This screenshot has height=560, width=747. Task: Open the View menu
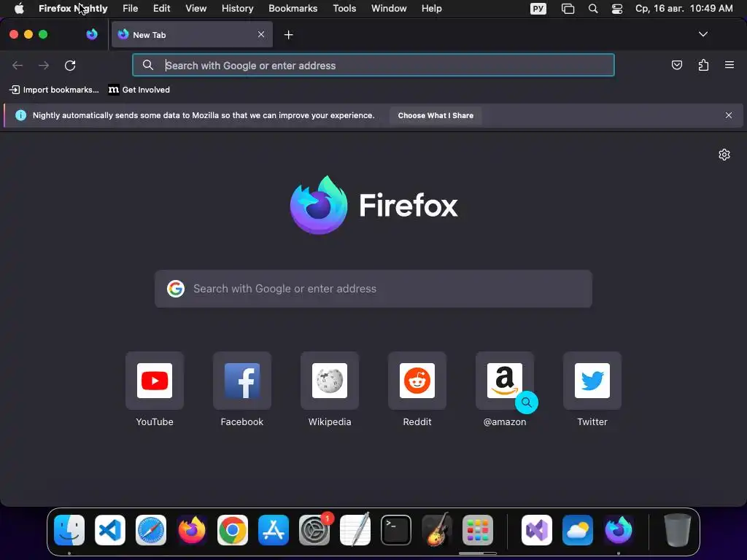click(x=196, y=9)
